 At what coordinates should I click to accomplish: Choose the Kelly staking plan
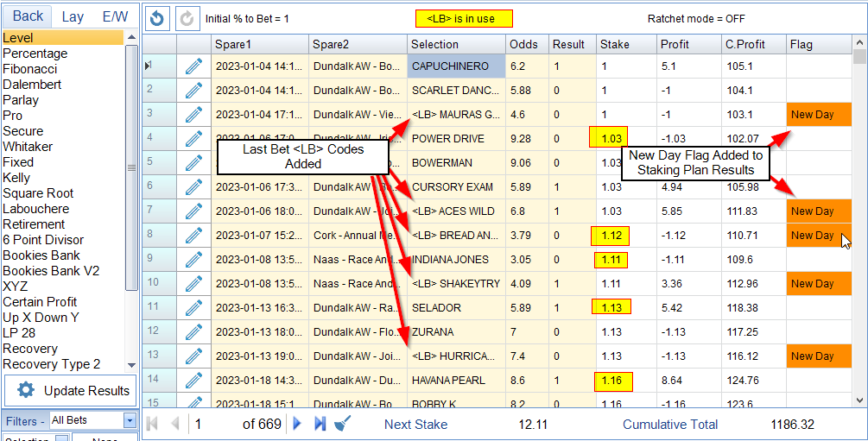pos(17,178)
